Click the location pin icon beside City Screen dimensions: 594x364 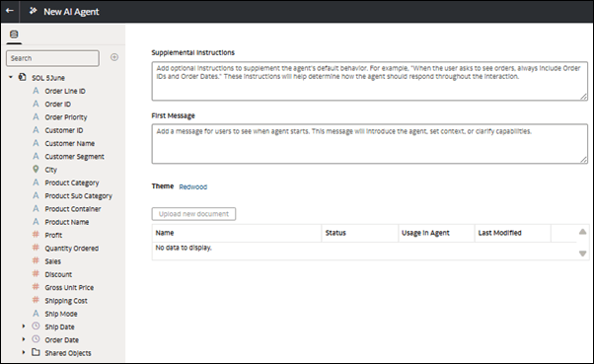pos(36,169)
